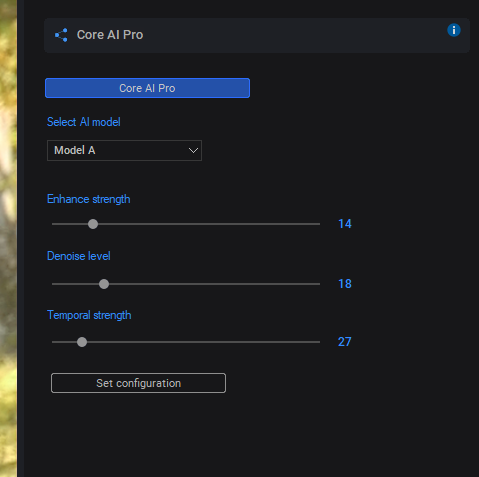Open the Model A dropdown
This screenshot has height=477, width=479.
pyautogui.click(x=124, y=150)
